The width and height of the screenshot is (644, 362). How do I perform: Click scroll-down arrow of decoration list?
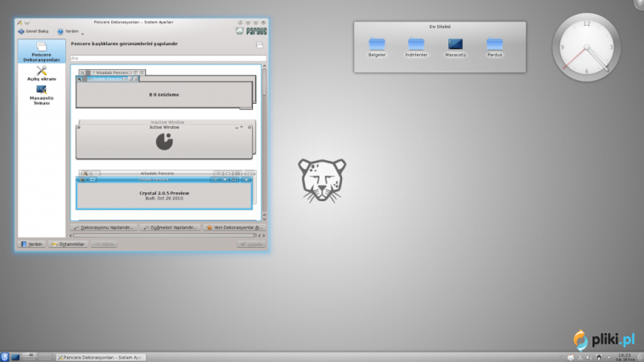pos(265,218)
